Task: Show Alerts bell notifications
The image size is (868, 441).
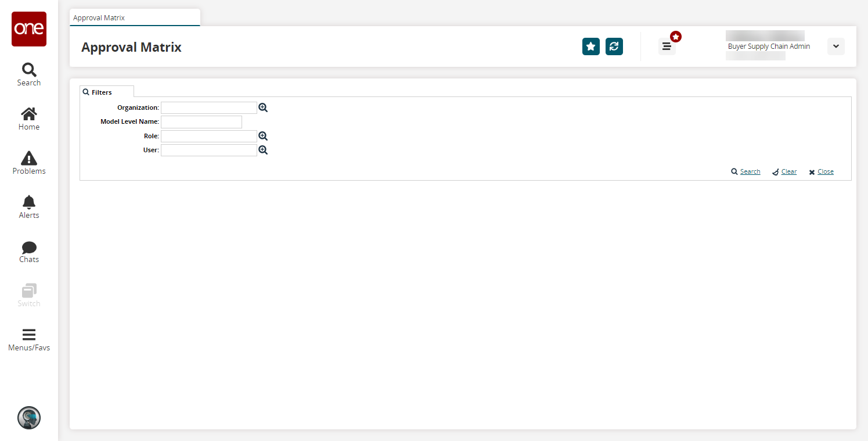Action: point(29,207)
